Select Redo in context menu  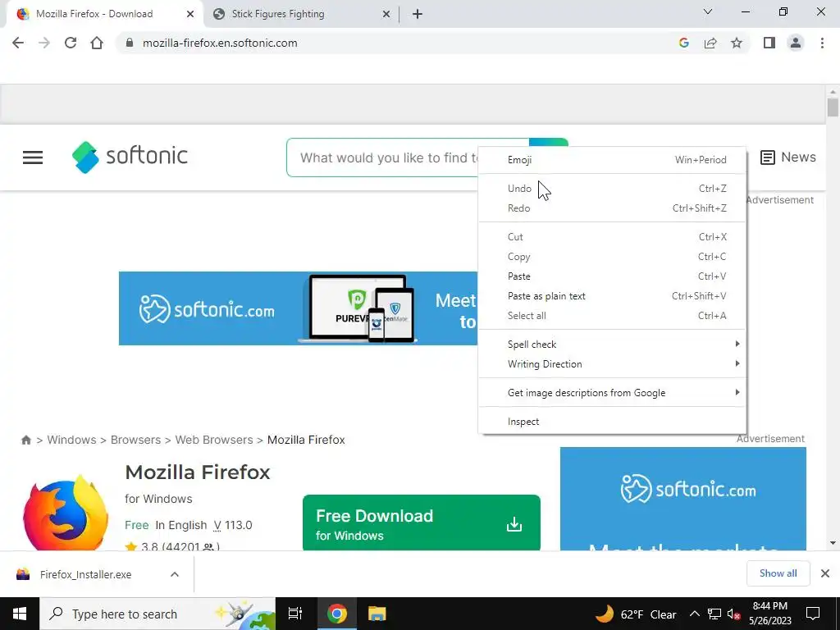[x=612, y=208]
